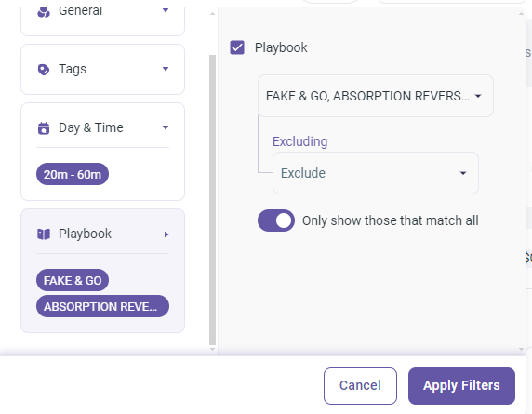The width and height of the screenshot is (532, 414).
Task: Toggle off Only show those that match all
Action: click(x=276, y=220)
